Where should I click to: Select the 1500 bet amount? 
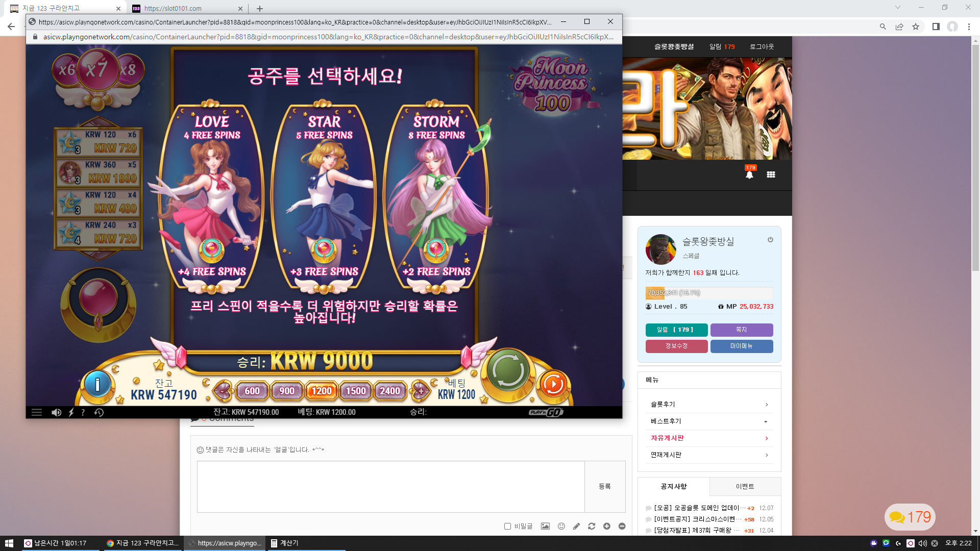356,391
